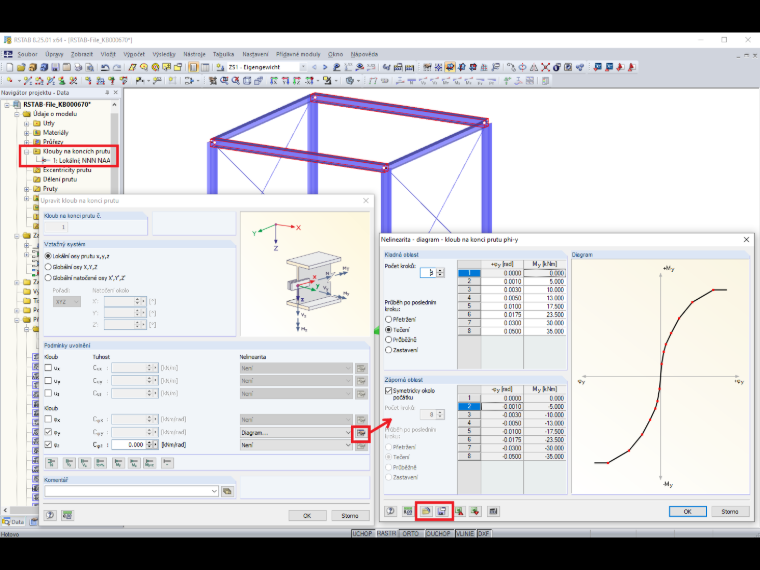Undo the last action via toolbar
This screenshot has width=760, height=570.
[104, 67]
